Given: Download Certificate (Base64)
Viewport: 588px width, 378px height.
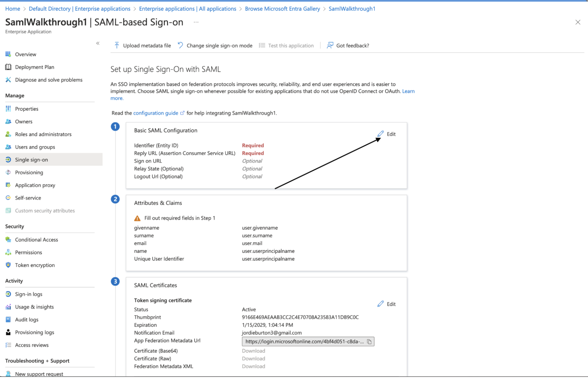Looking at the screenshot, I should [253, 351].
